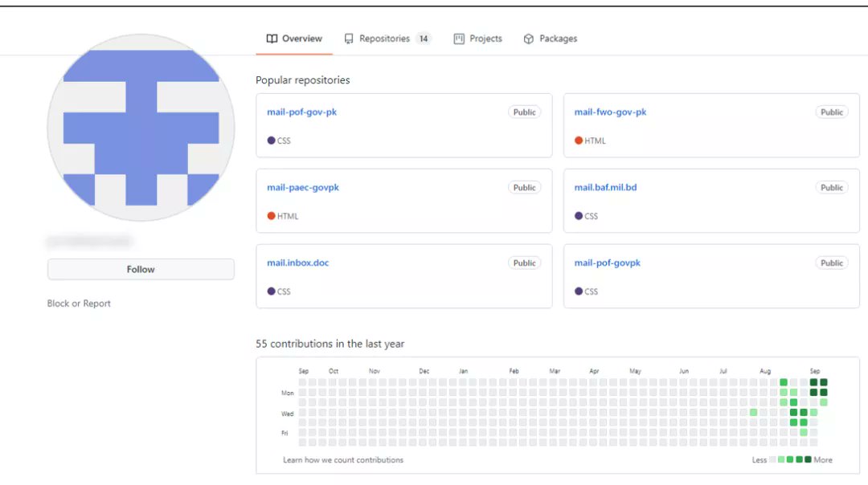868x485 pixels.
Task: Click HTML label in mail-fwo-gov-pk card
Action: [595, 141]
